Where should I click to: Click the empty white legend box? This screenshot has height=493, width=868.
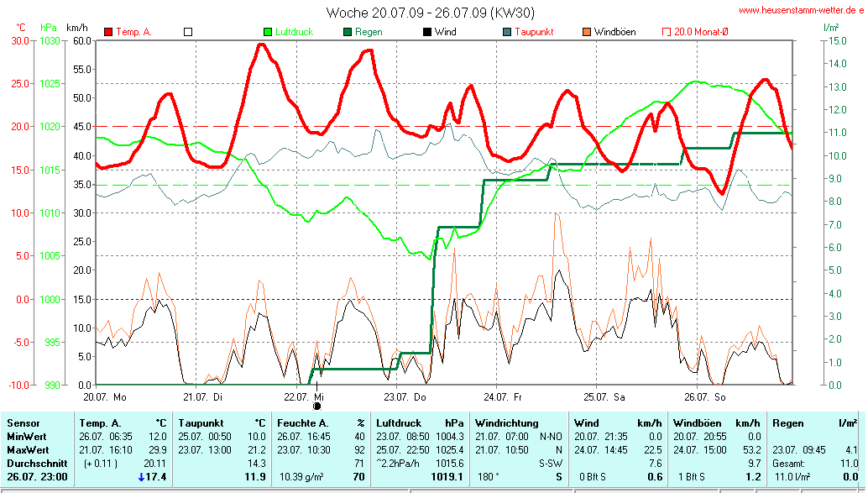pos(188,32)
